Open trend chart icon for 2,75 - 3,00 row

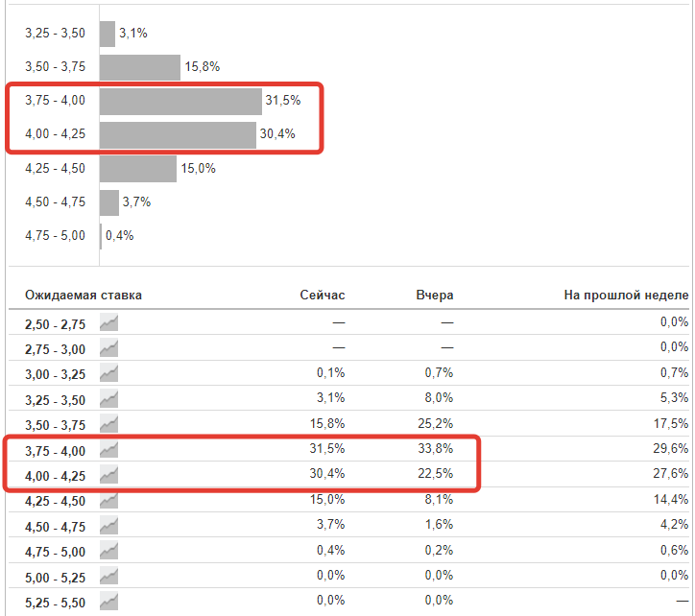pyautogui.click(x=108, y=346)
